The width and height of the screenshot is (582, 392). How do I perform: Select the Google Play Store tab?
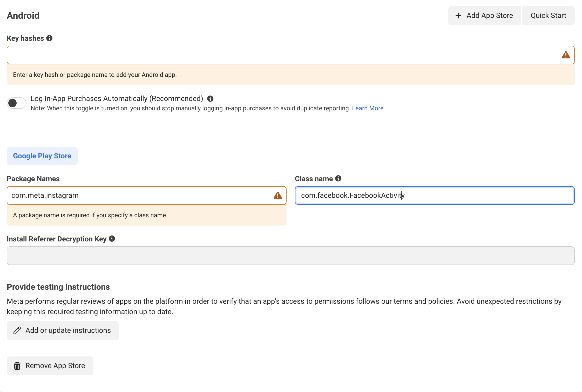pyautogui.click(x=42, y=156)
